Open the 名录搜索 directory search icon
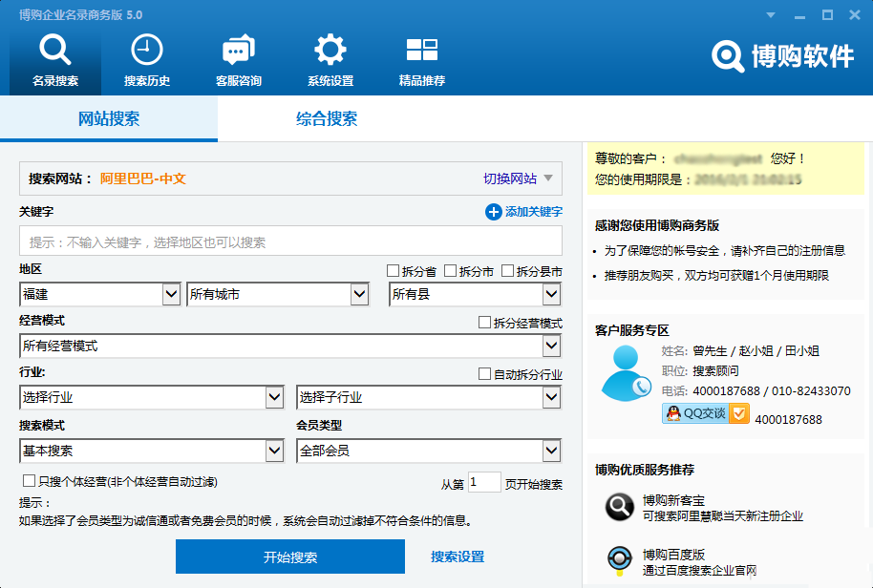 [x=55, y=52]
